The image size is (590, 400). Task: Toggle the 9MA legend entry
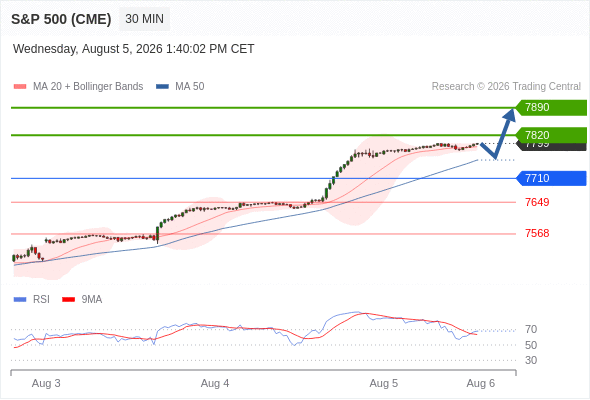coord(82,300)
